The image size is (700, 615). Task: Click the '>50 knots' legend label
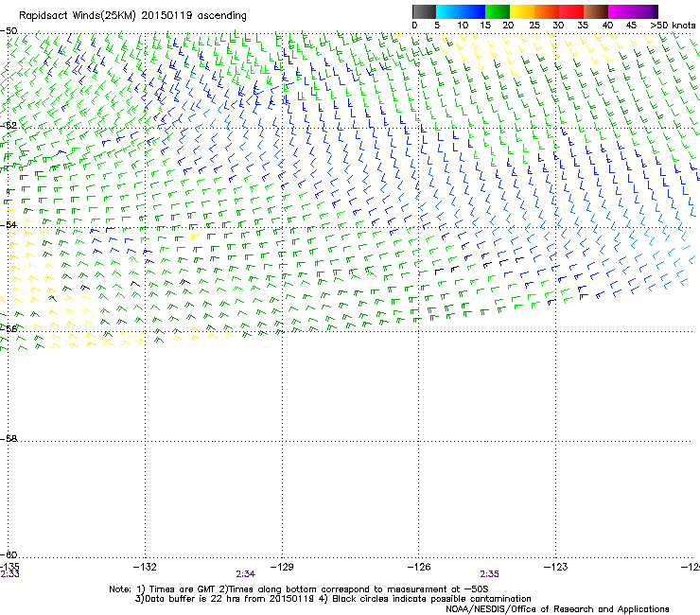pos(673,26)
